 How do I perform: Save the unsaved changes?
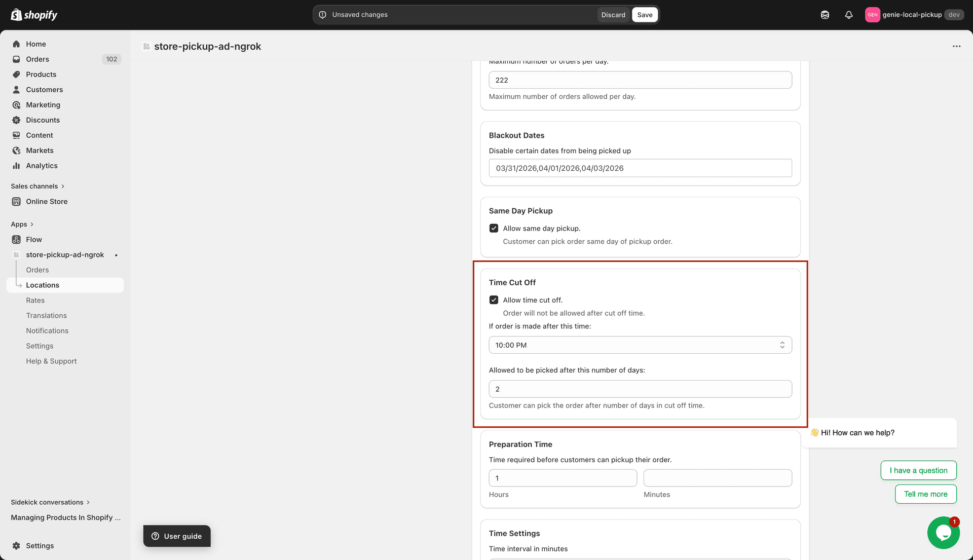pyautogui.click(x=645, y=15)
